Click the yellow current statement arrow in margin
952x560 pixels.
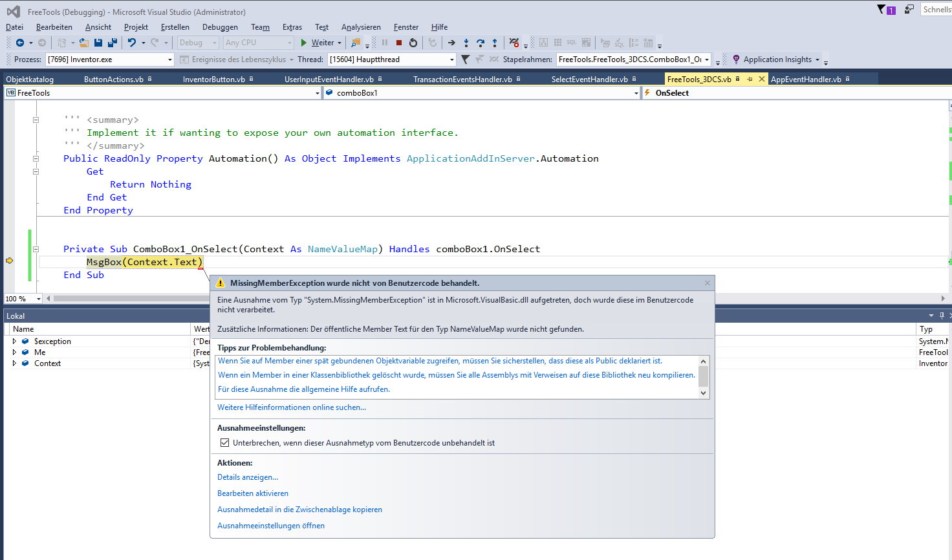click(10, 261)
